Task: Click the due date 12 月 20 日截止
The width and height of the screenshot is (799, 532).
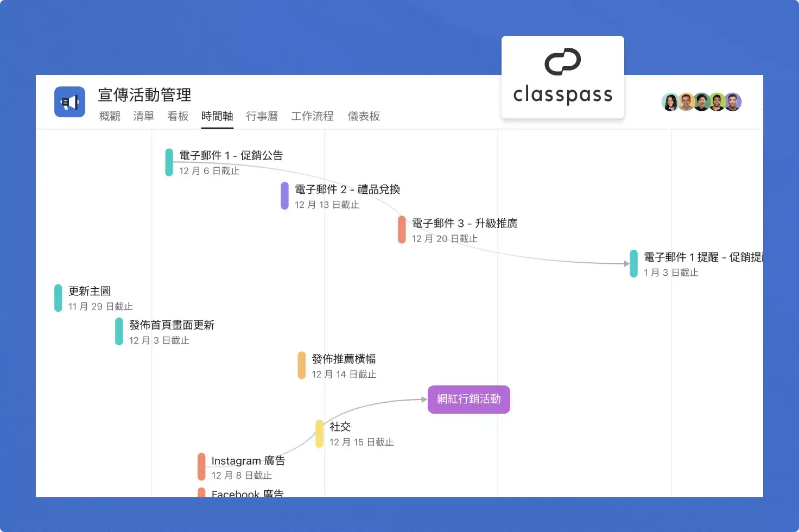Action: pyautogui.click(x=445, y=239)
